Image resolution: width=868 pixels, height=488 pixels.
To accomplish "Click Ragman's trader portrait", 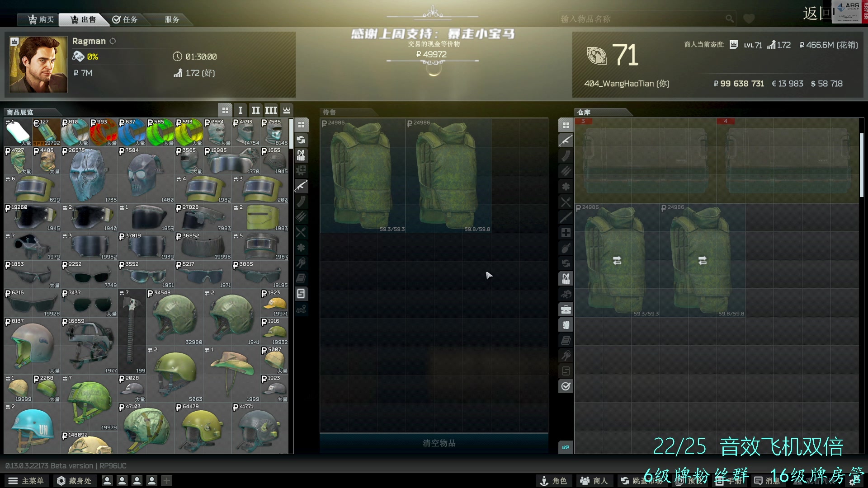I will 38,65.
